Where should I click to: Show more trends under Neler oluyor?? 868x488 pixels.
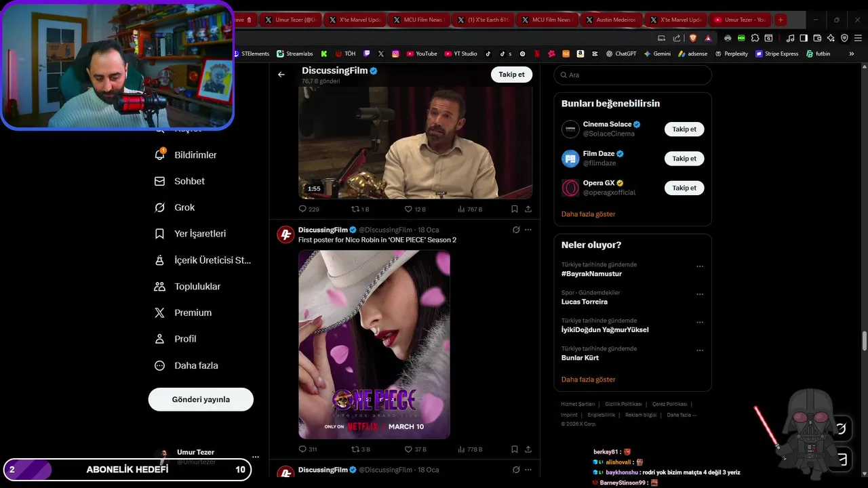point(589,380)
